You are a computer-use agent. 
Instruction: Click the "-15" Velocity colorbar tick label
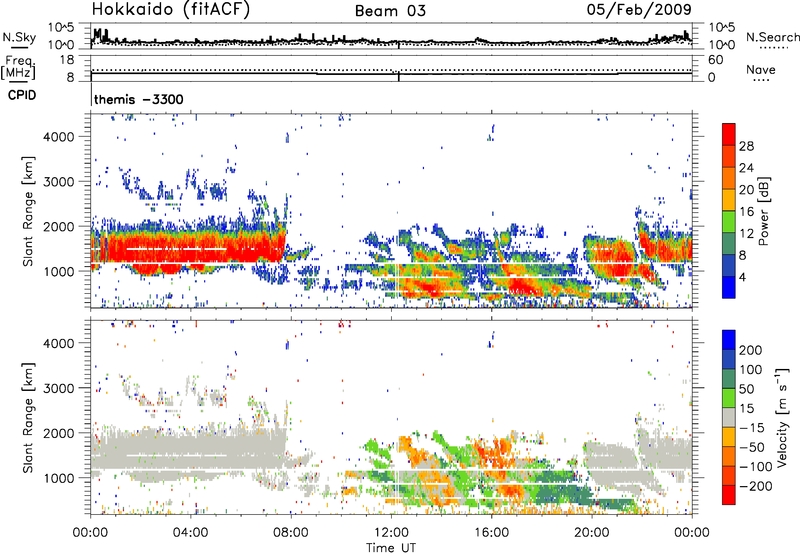752,427
